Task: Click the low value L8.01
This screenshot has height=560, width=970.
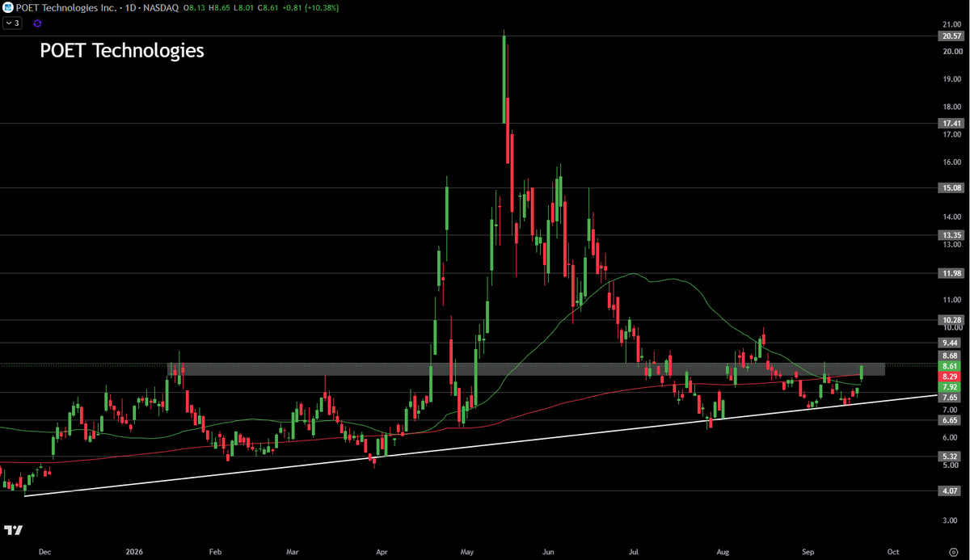Action: pos(243,7)
